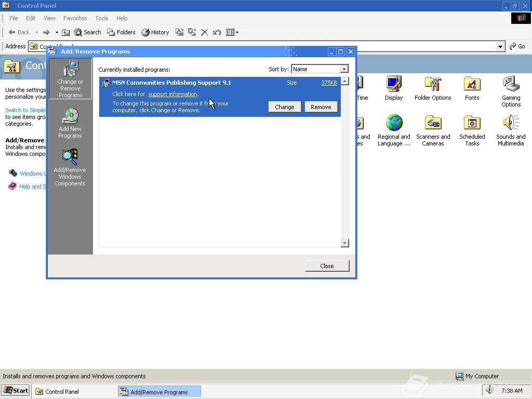532x399 pixels.
Task: Click the programs list scroll up arrow
Action: tap(345, 81)
